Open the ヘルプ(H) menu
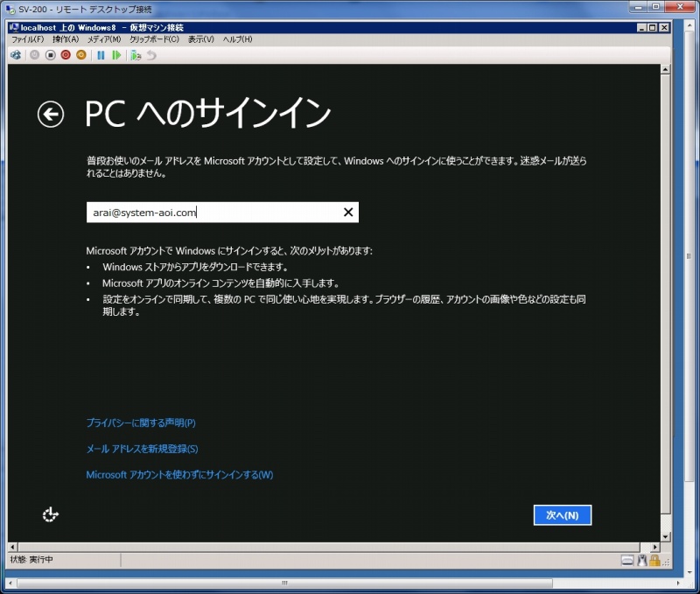 click(237, 39)
